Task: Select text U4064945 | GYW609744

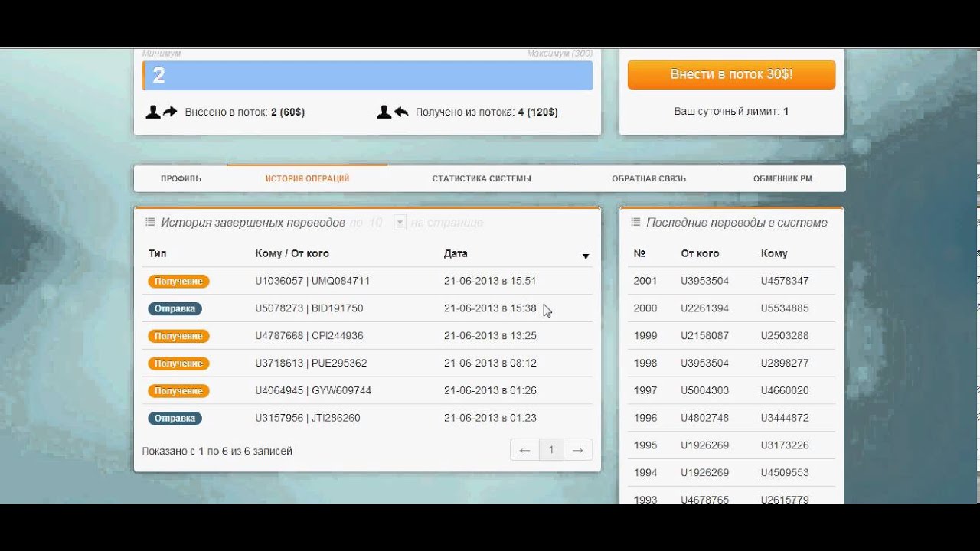Action: [x=313, y=390]
